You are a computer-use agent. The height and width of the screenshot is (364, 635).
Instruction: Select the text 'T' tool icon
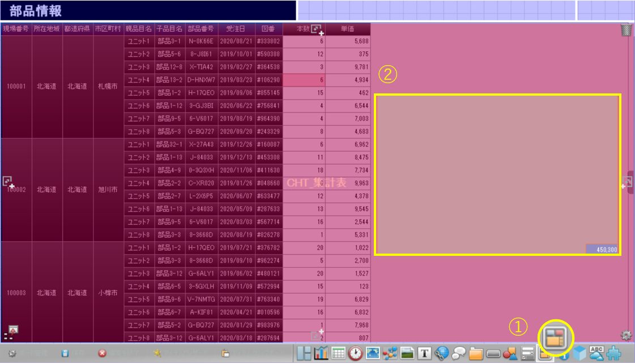(x=425, y=353)
